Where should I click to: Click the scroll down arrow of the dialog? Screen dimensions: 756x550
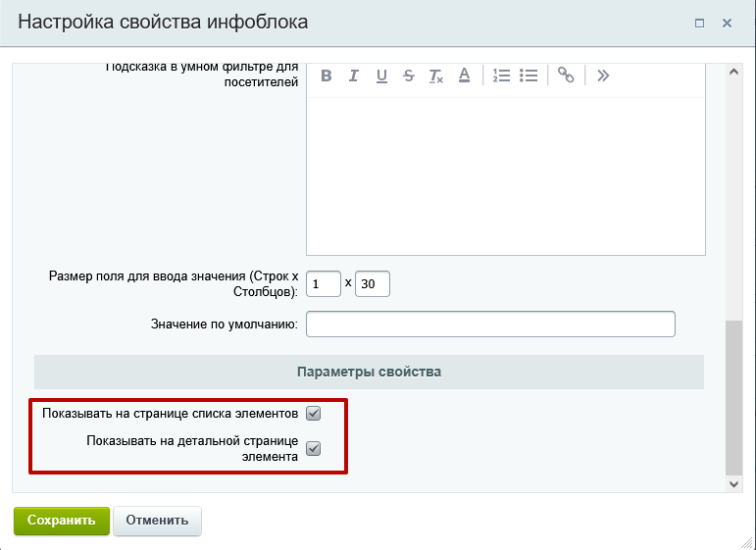coord(733,484)
